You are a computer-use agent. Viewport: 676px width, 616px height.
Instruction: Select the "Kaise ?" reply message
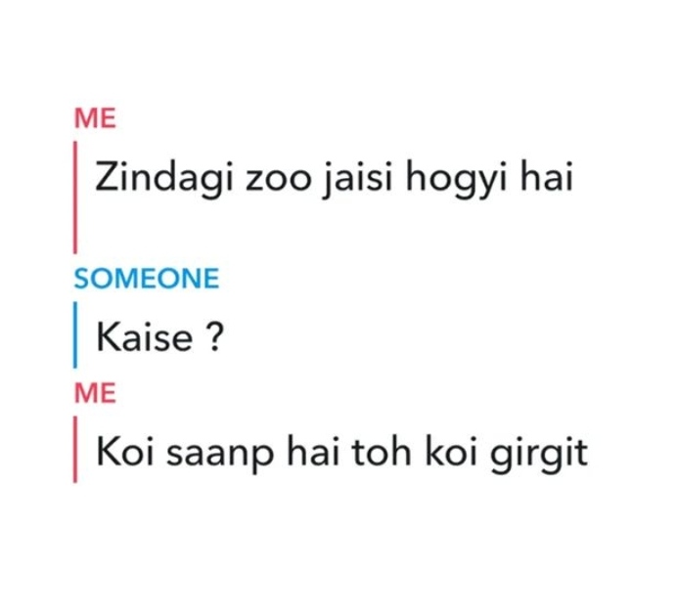(x=159, y=336)
